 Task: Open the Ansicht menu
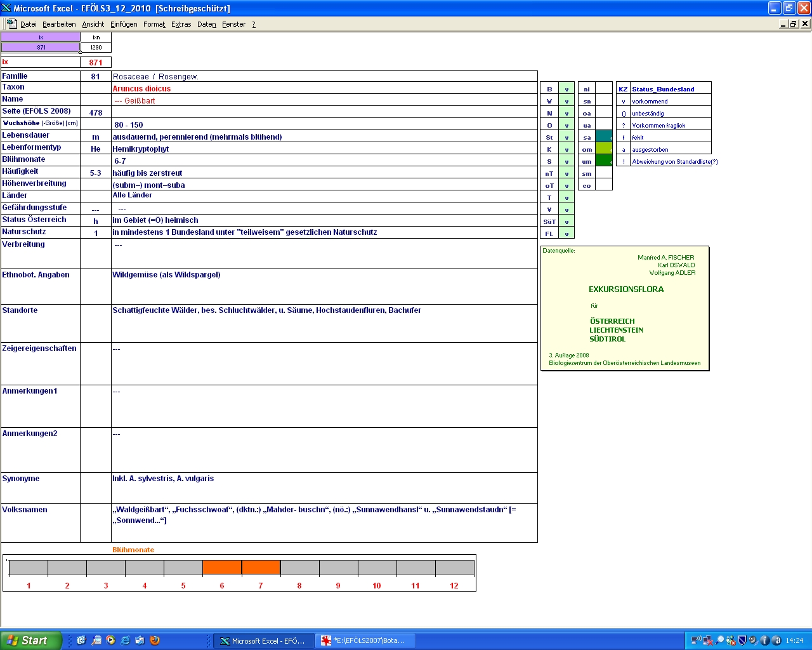point(93,24)
